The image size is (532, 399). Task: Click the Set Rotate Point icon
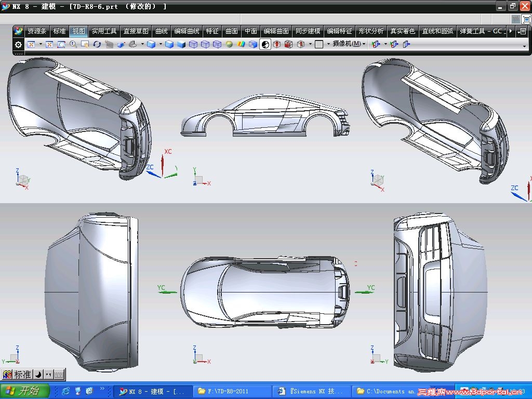tap(121, 45)
